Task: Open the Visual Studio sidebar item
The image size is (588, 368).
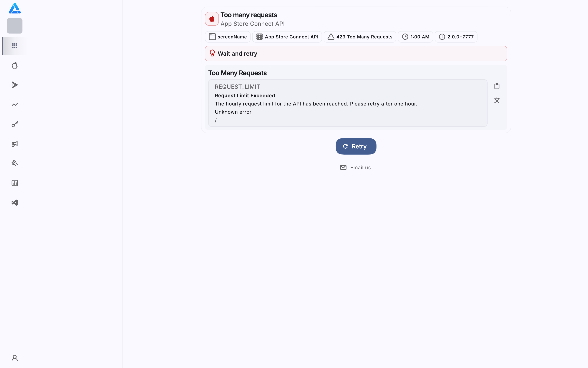Action: (14, 203)
